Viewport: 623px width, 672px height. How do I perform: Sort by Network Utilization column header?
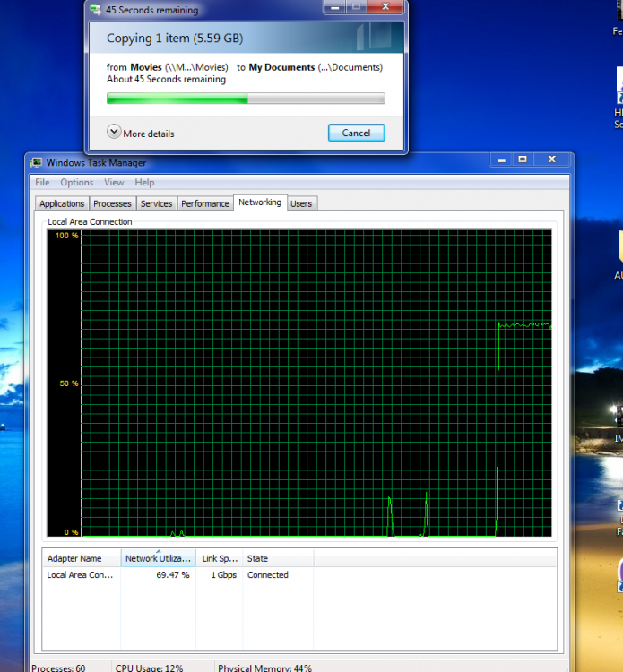tap(159, 558)
